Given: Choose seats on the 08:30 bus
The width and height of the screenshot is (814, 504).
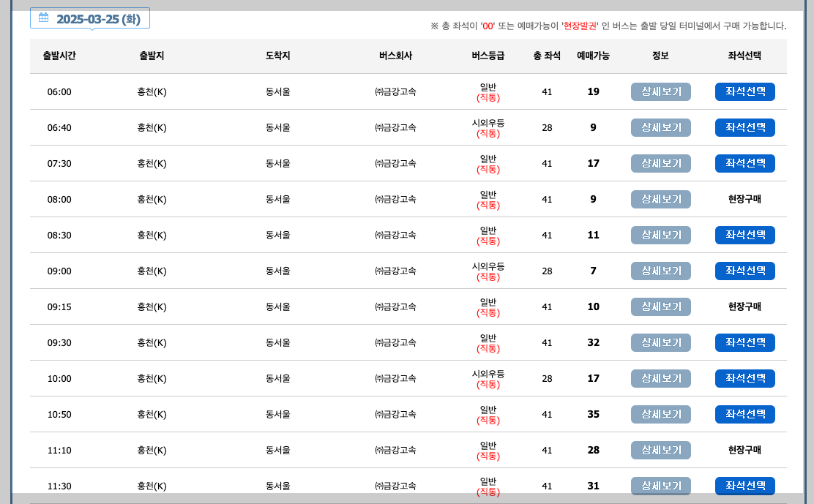Looking at the screenshot, I should (x=744, y=235).
